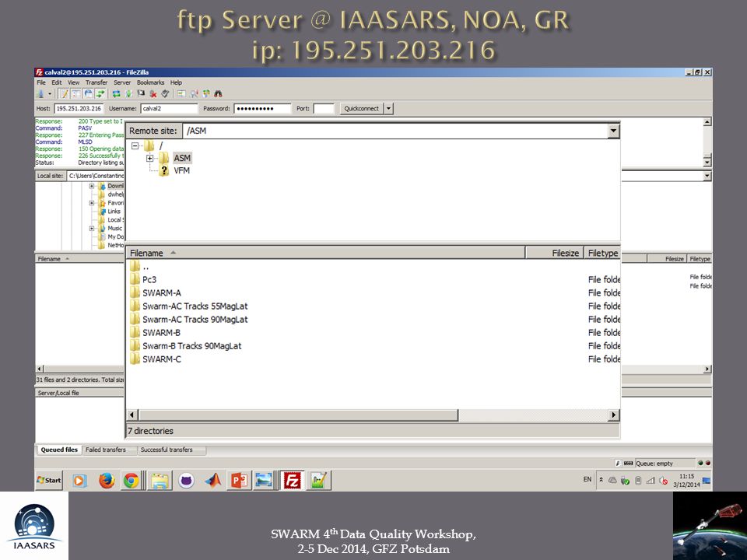Switch to the Queued files tab
The image size is (747, 560).
(x=59, y=450)
